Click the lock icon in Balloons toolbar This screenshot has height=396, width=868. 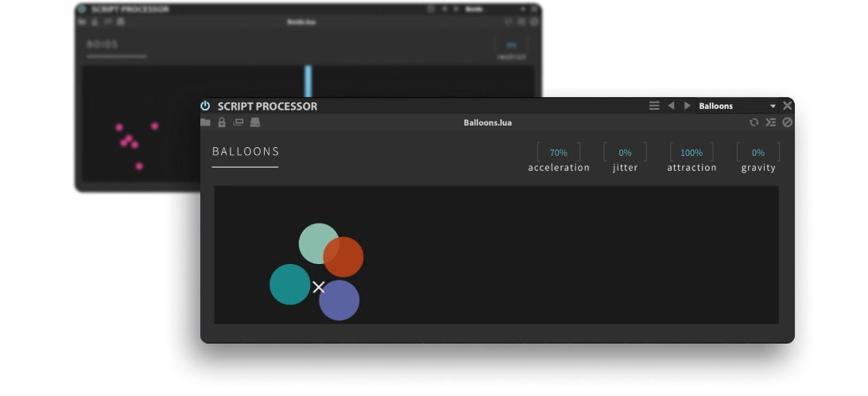tap(222, 122)
